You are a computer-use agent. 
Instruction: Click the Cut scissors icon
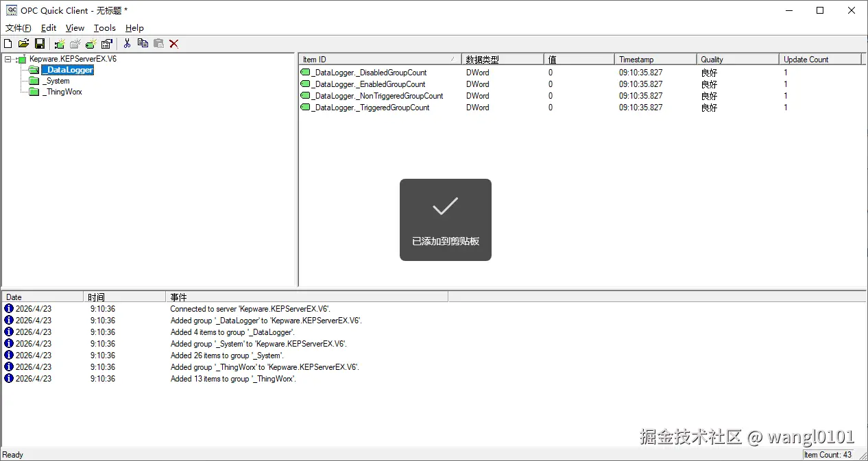127,44
